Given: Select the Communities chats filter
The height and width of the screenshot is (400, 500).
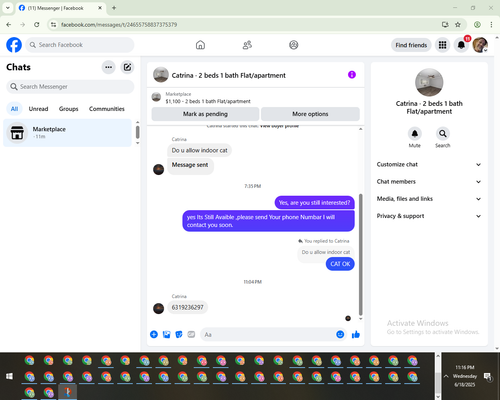Looking at the screenshot, I should pos(107,109).
